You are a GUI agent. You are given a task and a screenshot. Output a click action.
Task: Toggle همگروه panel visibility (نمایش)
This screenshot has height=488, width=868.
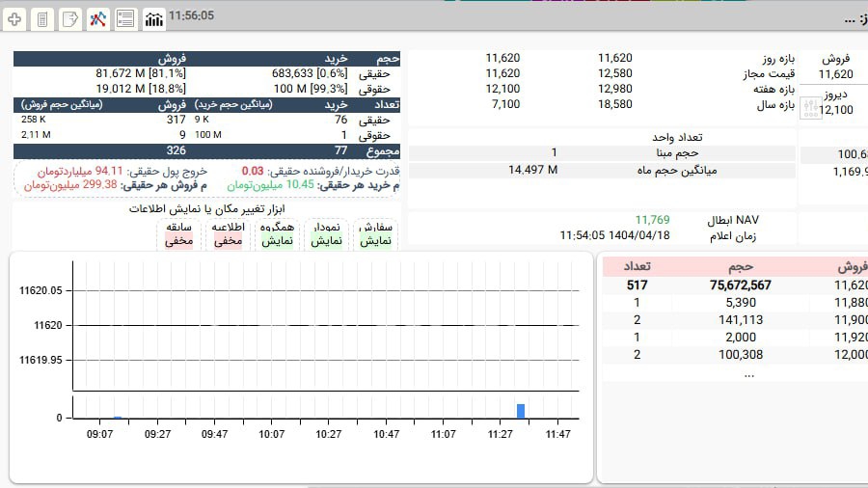[278, 241]
